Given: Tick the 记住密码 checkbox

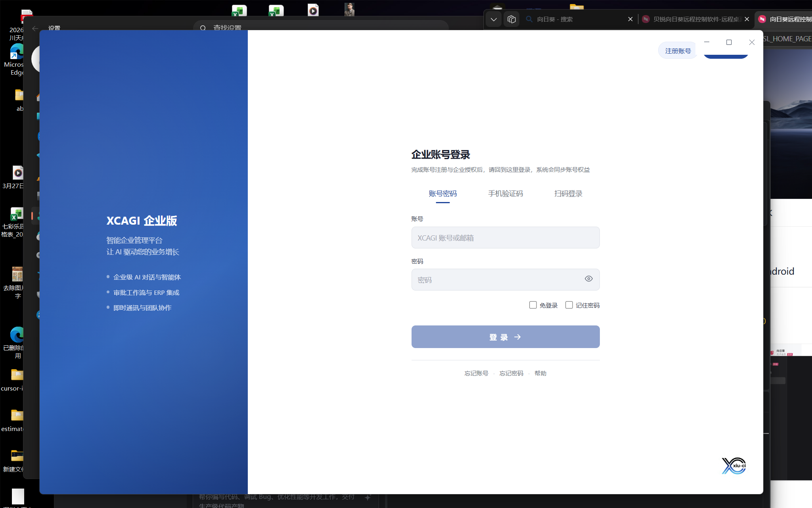Looking at the screenshot, I should click(x=569, y=305).
